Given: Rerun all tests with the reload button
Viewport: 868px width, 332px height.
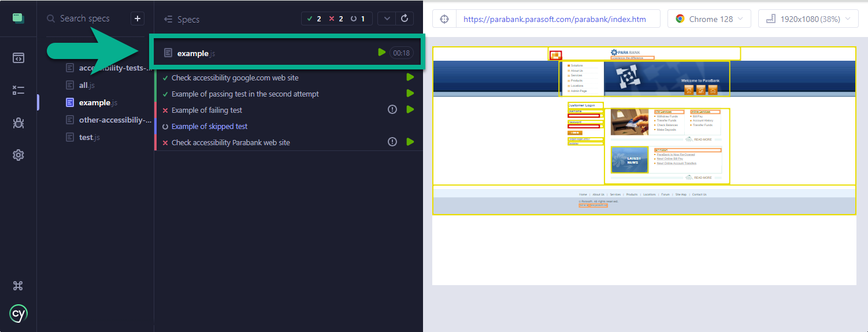Looking at the screenshot, I should 405,19.
